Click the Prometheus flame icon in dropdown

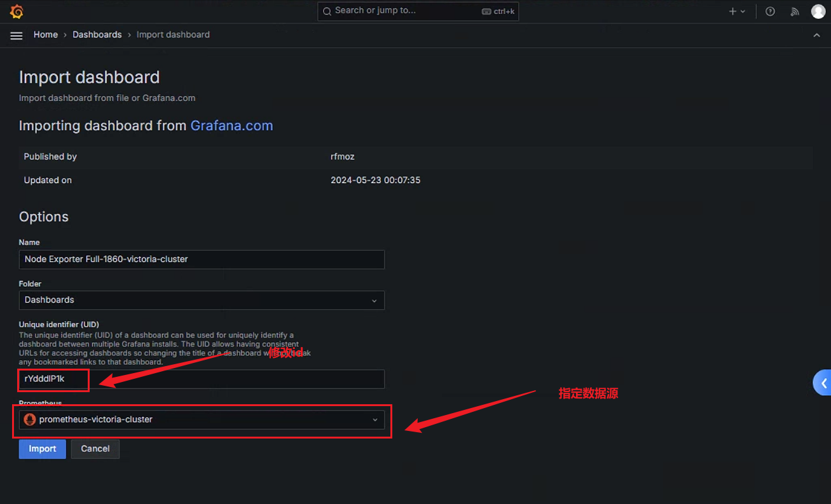[29, 419]
